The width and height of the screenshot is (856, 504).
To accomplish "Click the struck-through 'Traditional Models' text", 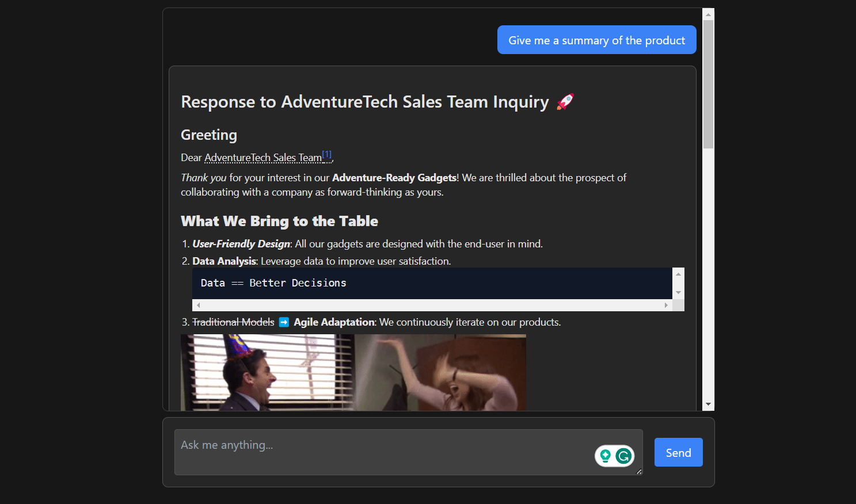I will click(x=233, y=322).
